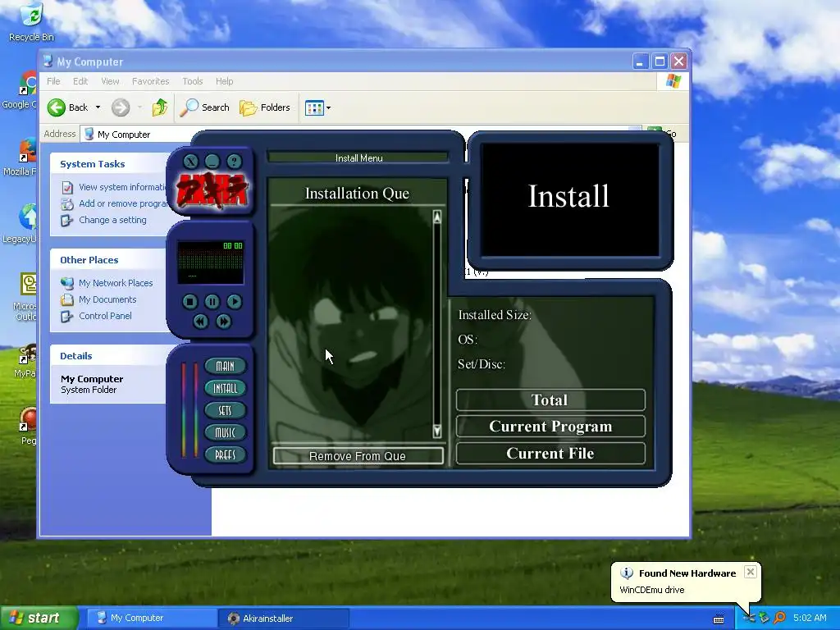Click the Forward arrow in My Computer
840x630 pixels.
[121, 107]
